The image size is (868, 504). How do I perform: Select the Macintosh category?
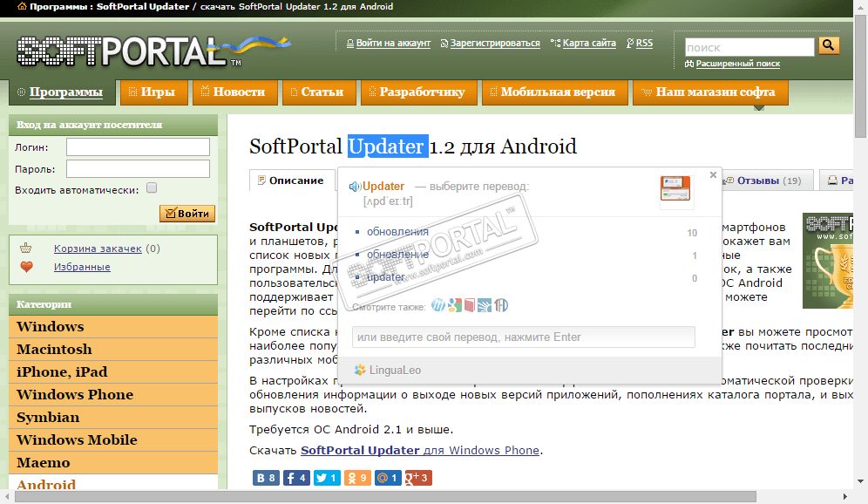[113, 350]
